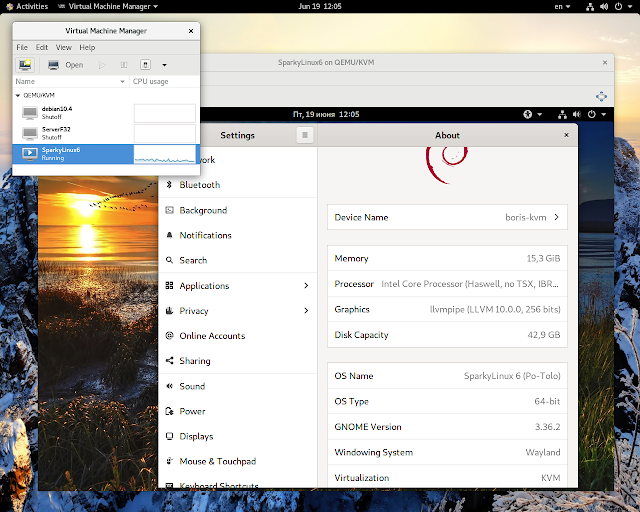Click the host power icon in top bar
Viewport: 640px width, 512px height.
tap(618, 7)
